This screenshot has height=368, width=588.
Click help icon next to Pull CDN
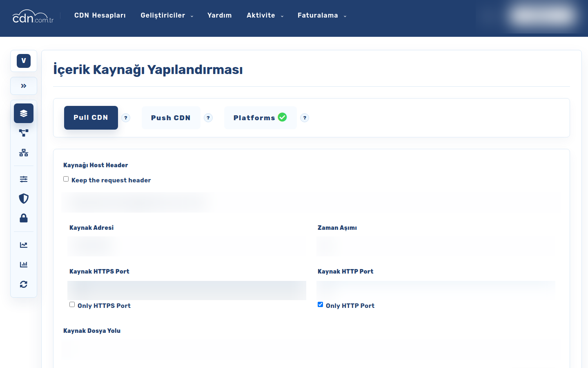126,118
